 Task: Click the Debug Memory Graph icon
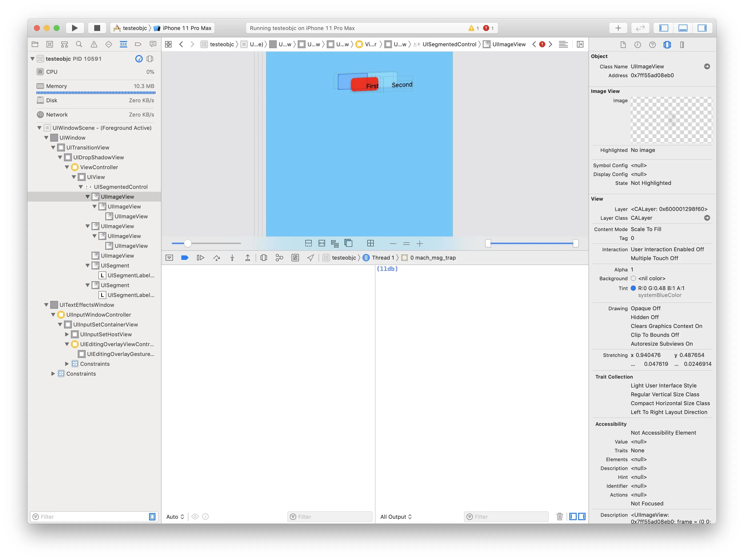[279, 258]
